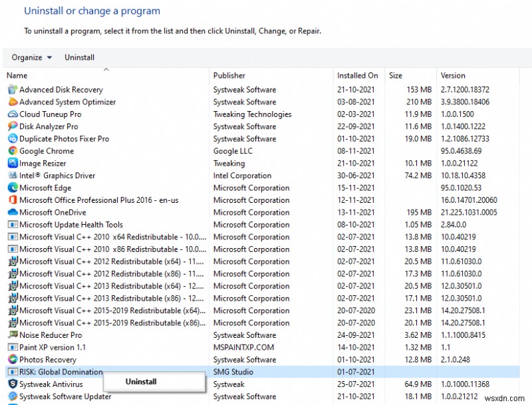Click the Intel Graphics Driver icon

click(x=13, y=176)
